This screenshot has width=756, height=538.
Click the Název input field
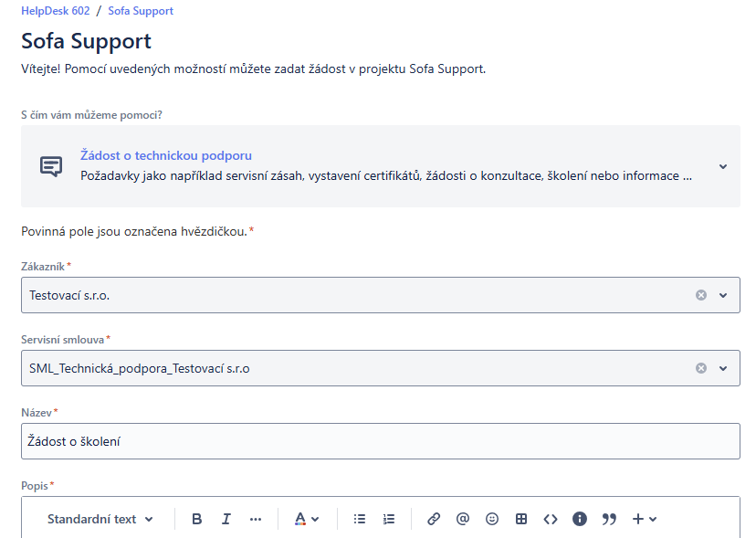click(380, 441)
